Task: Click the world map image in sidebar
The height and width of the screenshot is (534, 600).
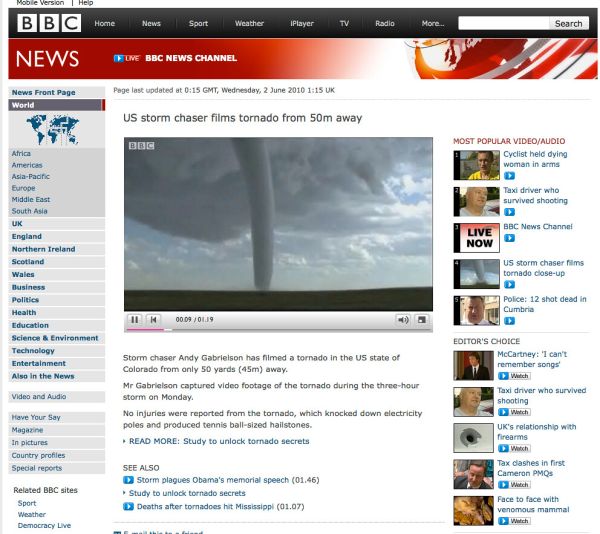Action: (x=53, y=129)
